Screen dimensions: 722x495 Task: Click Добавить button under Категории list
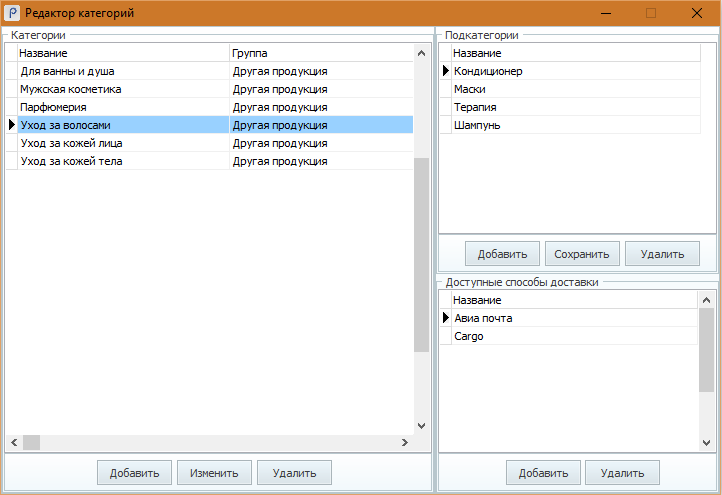[x=134, y=473]
